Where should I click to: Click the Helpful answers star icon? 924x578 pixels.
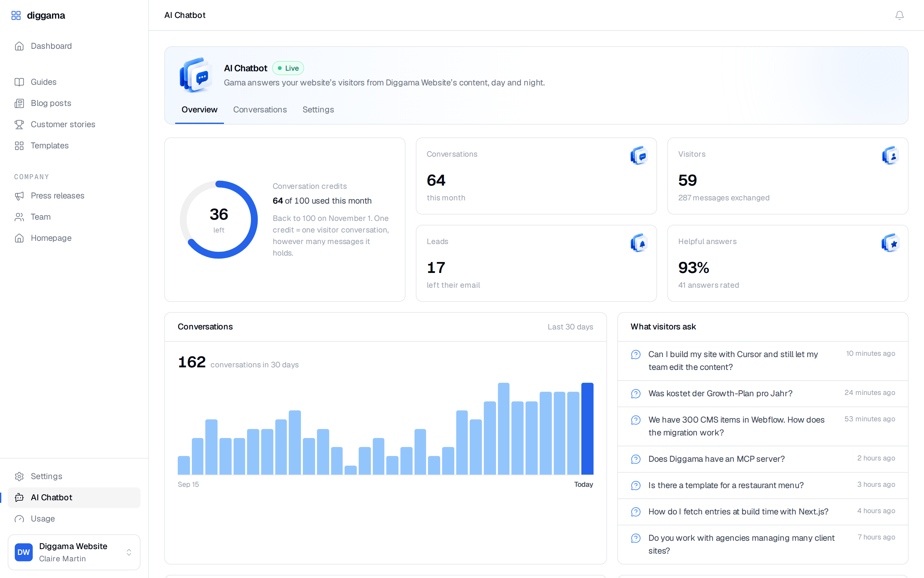pos(890,243)
